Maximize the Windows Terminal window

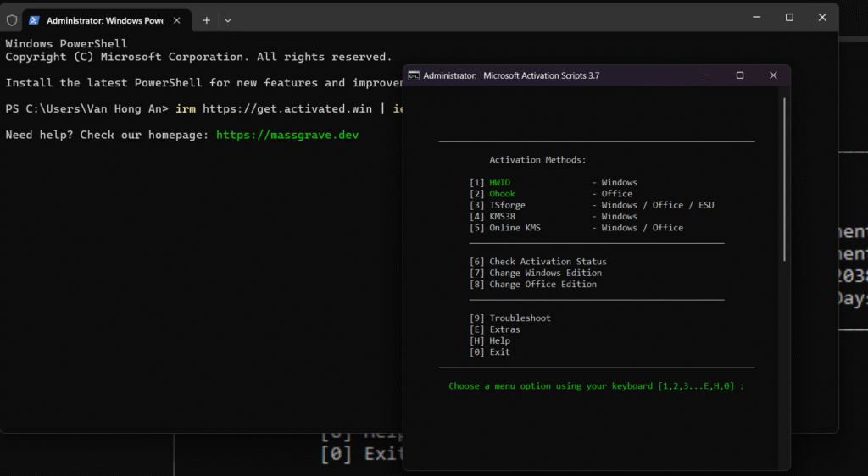[789, 17]
